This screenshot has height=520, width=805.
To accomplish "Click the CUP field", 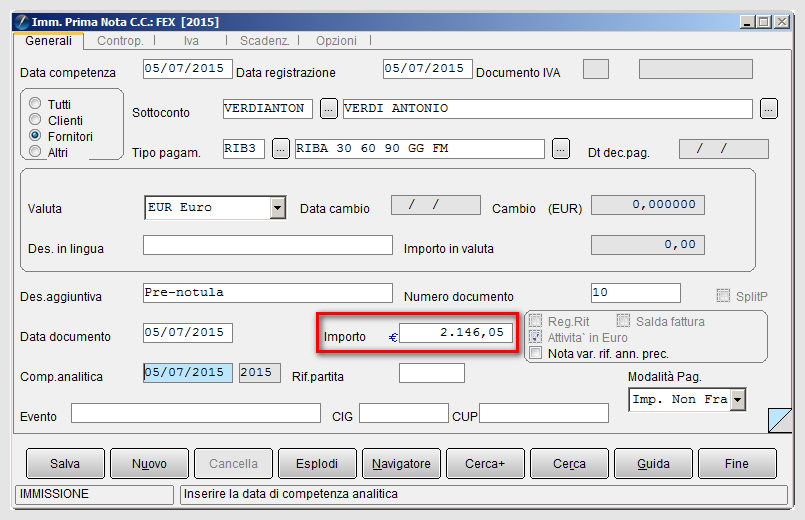I will [544, 413].
